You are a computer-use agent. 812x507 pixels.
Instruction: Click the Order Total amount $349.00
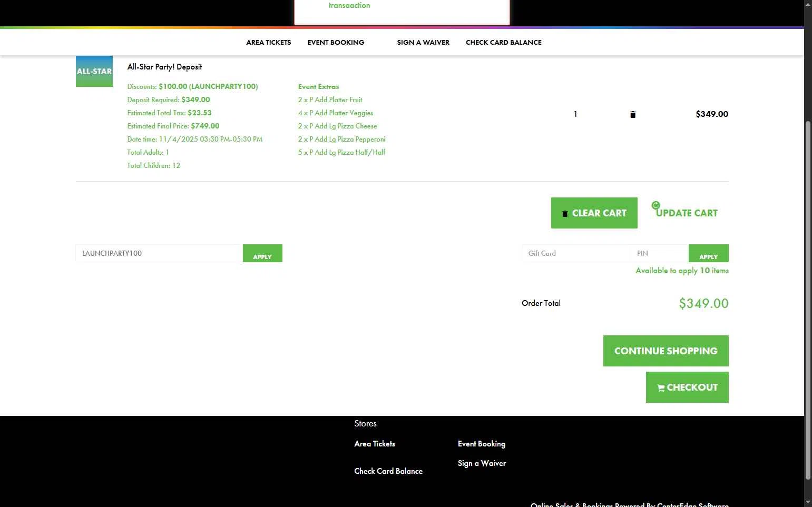(x=703, y=303)
